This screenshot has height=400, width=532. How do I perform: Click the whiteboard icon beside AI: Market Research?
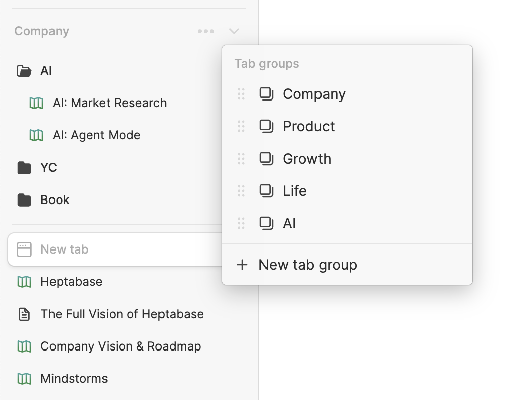coord(36,103)
